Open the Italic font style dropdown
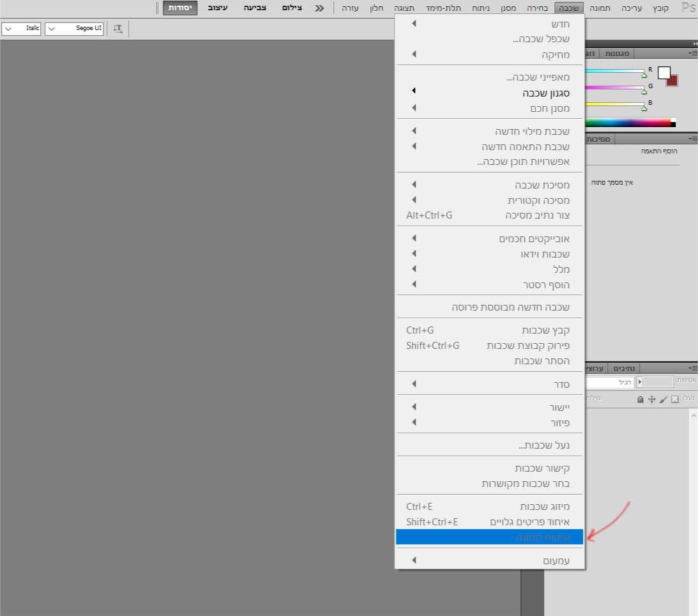Viewport: 698px width, 616px height. (21, 29)
